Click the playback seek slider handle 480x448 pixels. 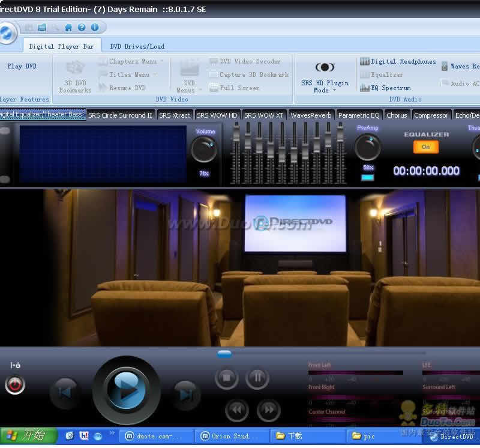(224, 354)
